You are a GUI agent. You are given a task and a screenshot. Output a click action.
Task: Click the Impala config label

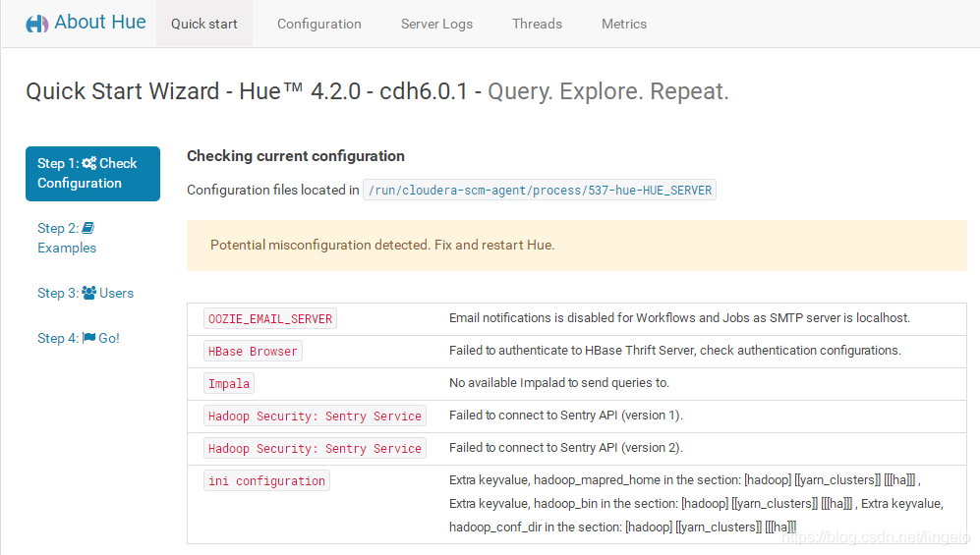tap(229, 383)
